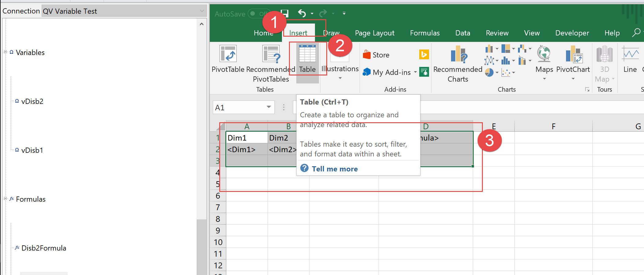The width and height of the screenshot is (644, 275).
Task: Click the Undo arrow icon
Action: pyautogui.click(x=302, y=13)
